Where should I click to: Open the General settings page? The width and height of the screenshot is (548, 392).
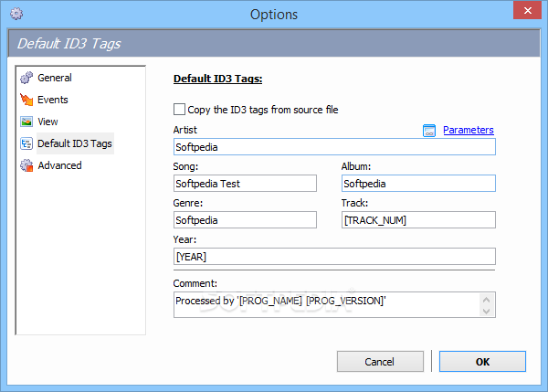(55, 78)
